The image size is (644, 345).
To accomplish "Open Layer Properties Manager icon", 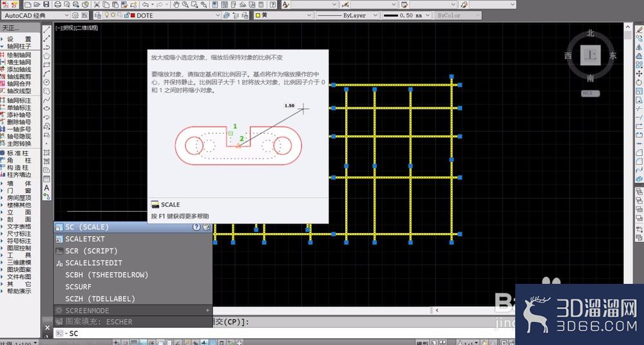I will 98,15.
